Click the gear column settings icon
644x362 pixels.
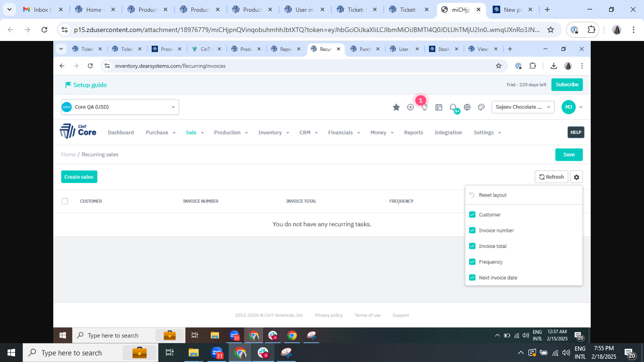(x=576, y=177)
